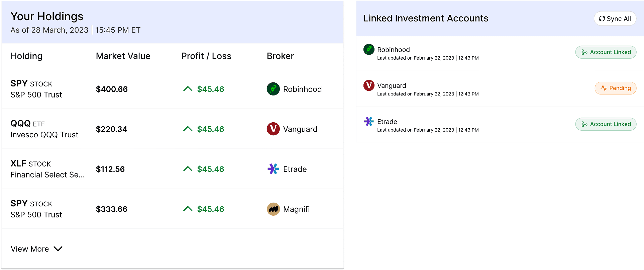Click the Pending status badge for Vanguard
644x270 pixels.
[616, 88]
